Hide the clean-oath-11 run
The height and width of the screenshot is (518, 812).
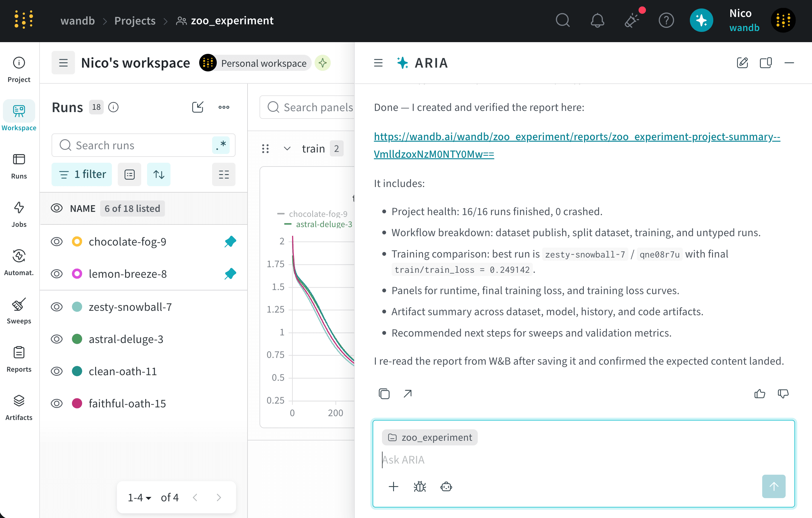[57, 371]
